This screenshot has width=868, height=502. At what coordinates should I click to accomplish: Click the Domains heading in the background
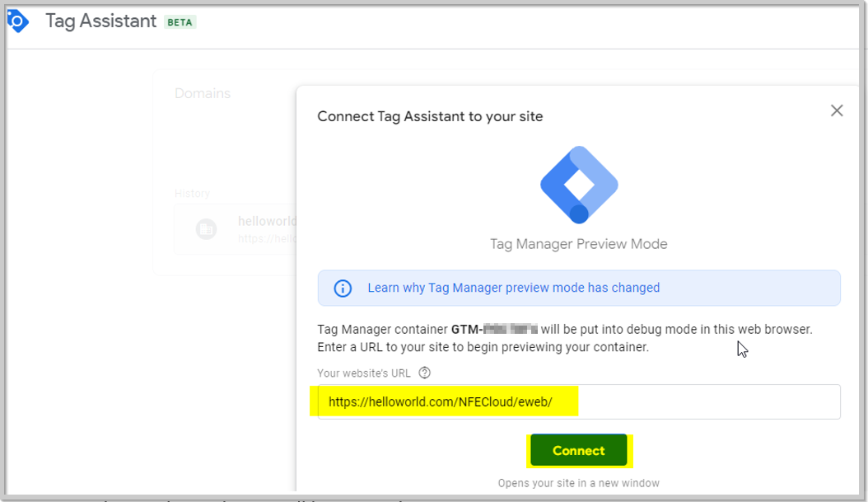(x=203, y=93)
